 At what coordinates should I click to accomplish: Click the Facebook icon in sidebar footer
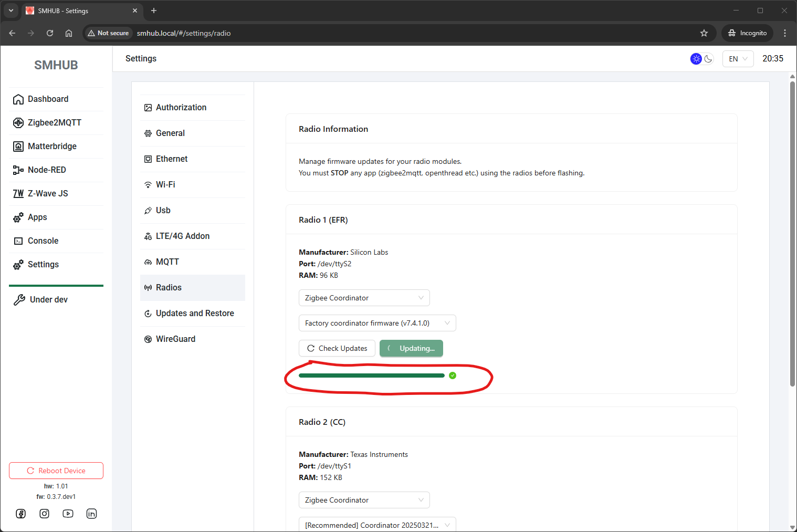point(21,514)
